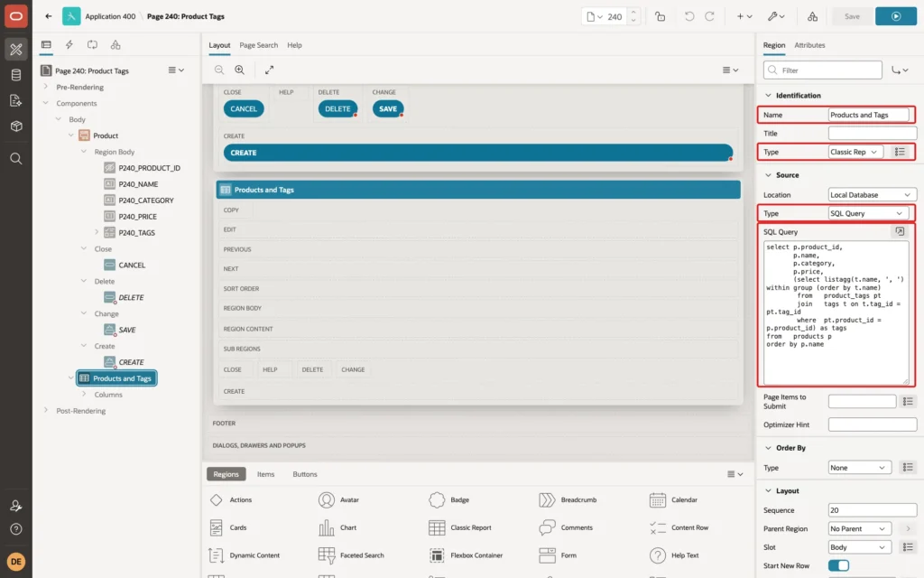
Task: Pick Faceted Search from the region gallery
Action: pos(351,555)
